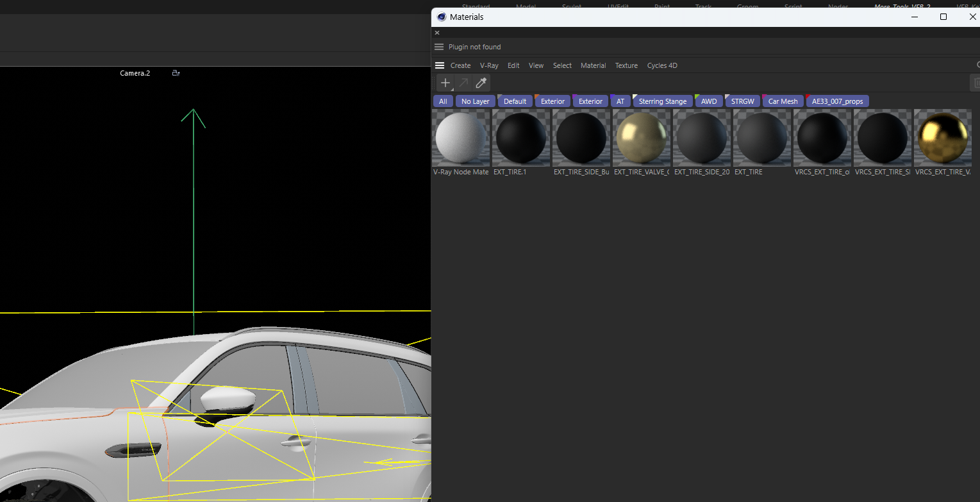This screenshot has height=502, width=980.
Task: Select the EXT_TIRE_SIDE_Bu material sphere
Action: click(x=582, y=138)
